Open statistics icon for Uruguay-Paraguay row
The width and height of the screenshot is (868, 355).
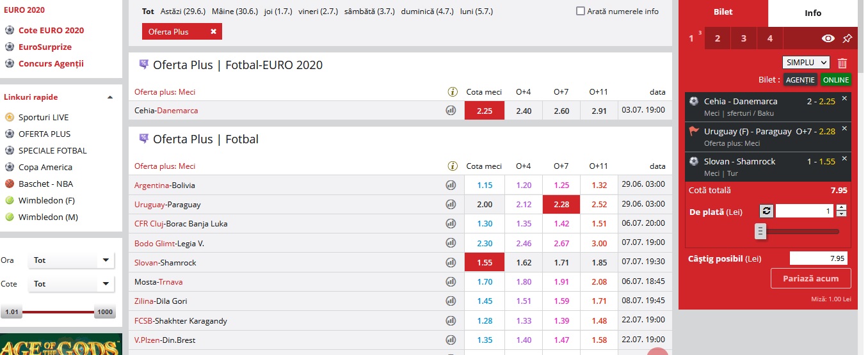click(x=451, y=204)
